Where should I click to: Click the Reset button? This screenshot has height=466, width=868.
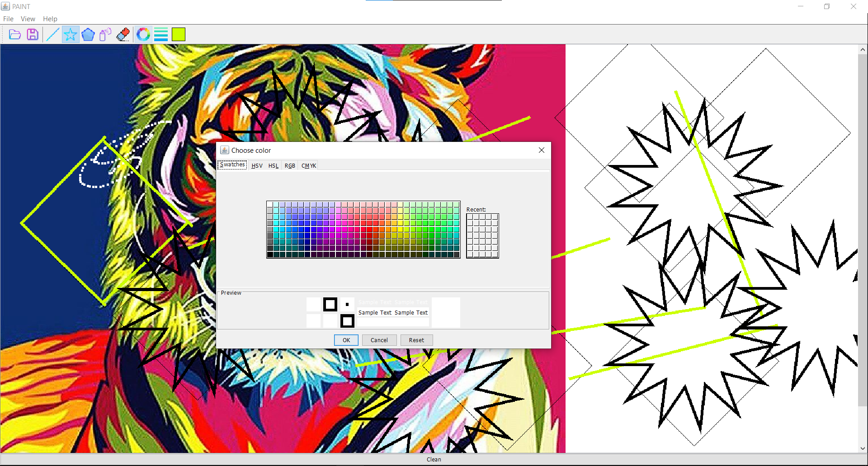pos(416,340)
